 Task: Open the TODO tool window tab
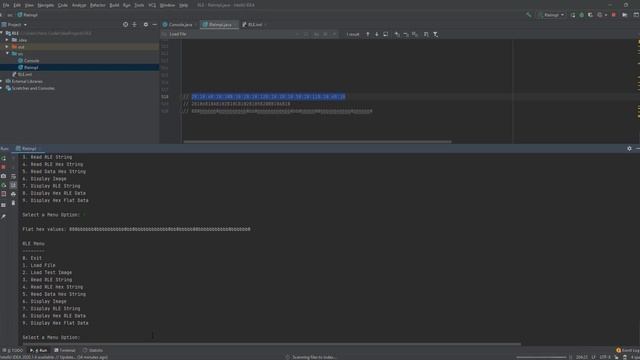tap(13, 350)
